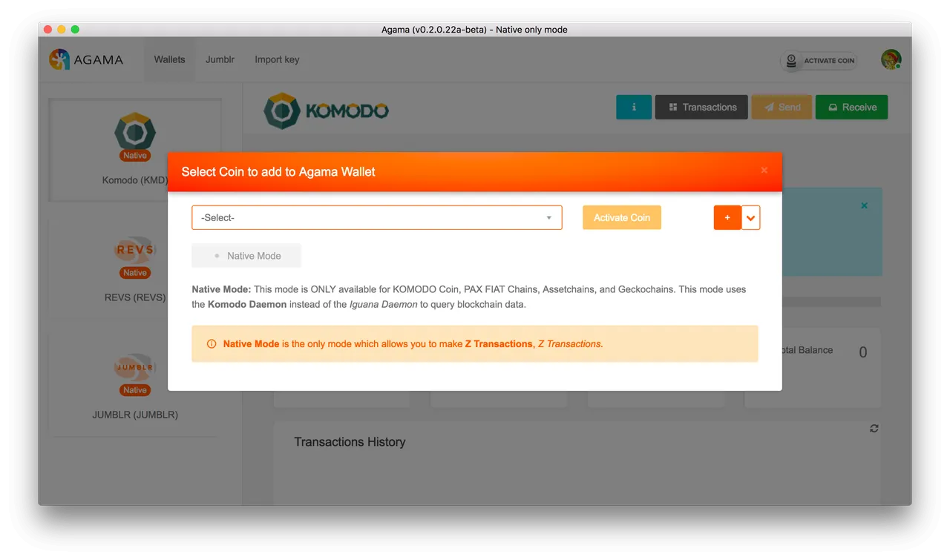This screenshot has height=560, width=950.
Task: Click the Komodo logo header
Action: click(327, 111)
